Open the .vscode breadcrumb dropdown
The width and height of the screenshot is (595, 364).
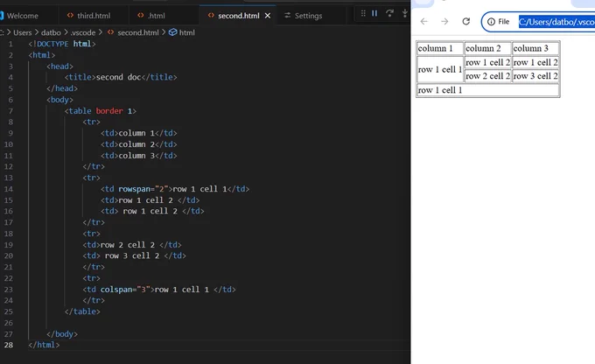(x=83, y=32)
